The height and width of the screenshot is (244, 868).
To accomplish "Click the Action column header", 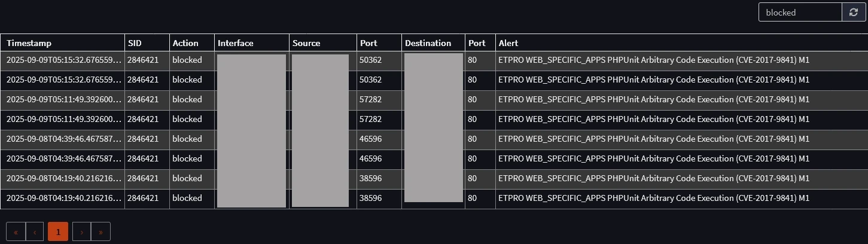I will click(x=185, y=43).
